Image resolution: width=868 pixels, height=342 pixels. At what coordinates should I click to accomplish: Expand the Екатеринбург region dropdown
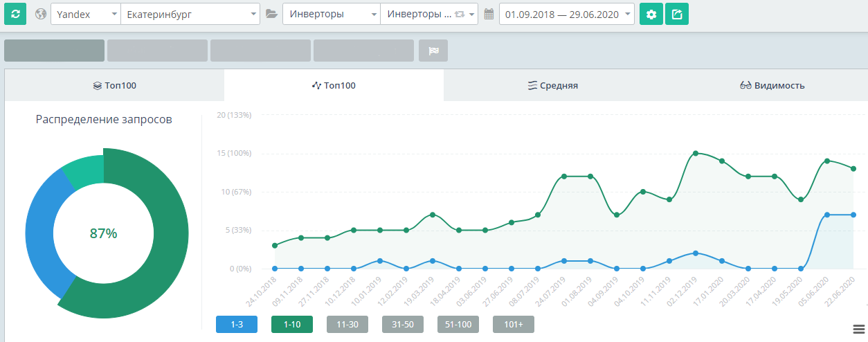[x=190, y=14]
